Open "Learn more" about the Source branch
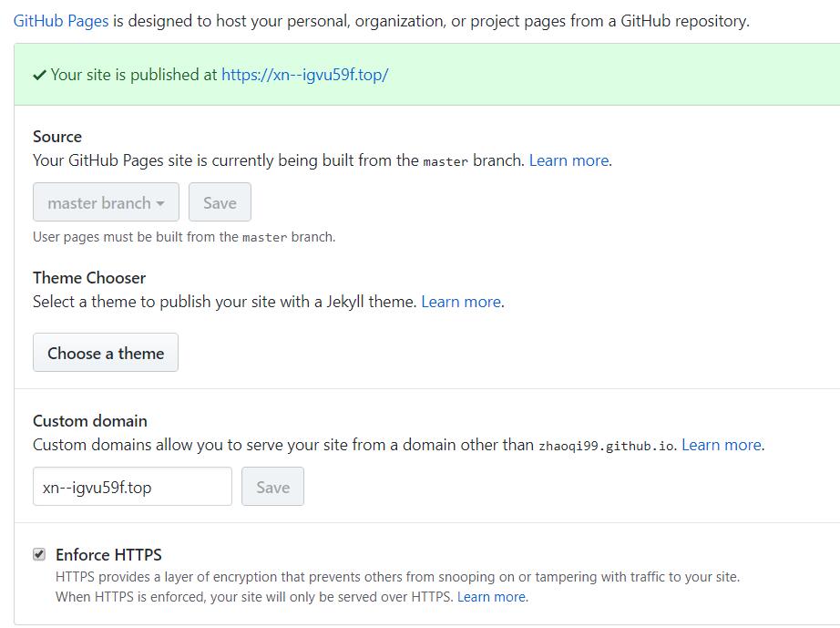840x628 pixels. pos(569,160)
